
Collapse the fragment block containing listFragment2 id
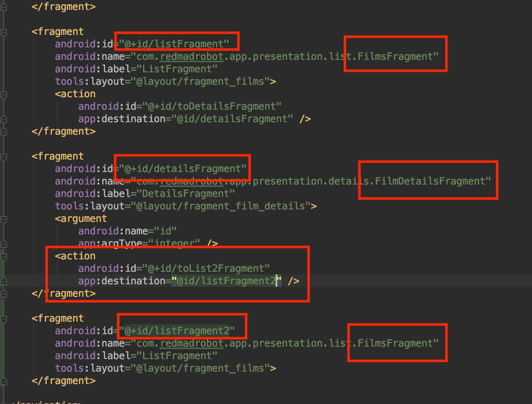tap(3, 318)
